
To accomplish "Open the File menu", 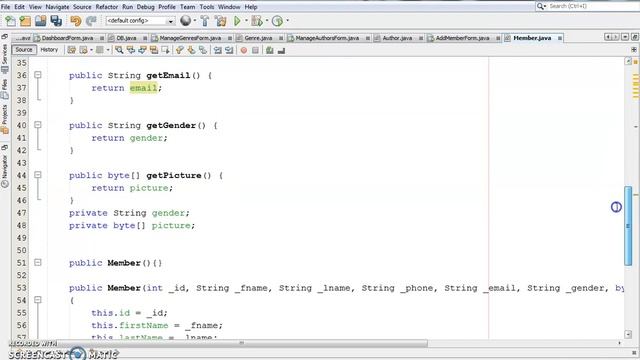I will (x=5, y=7).
